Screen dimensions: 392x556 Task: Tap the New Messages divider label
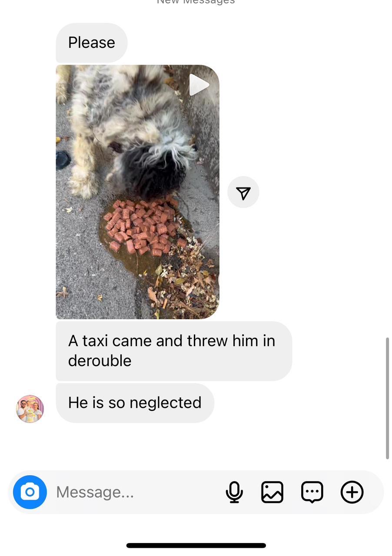[196, 2]
